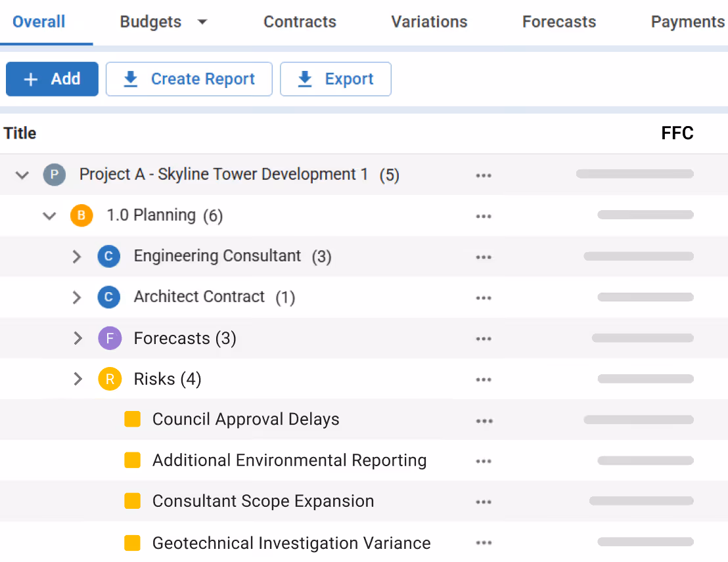Screen dimensions: 728x562
Task: Select the orange Budget icon beside 1.0 Planning
Action: point(81,215)
